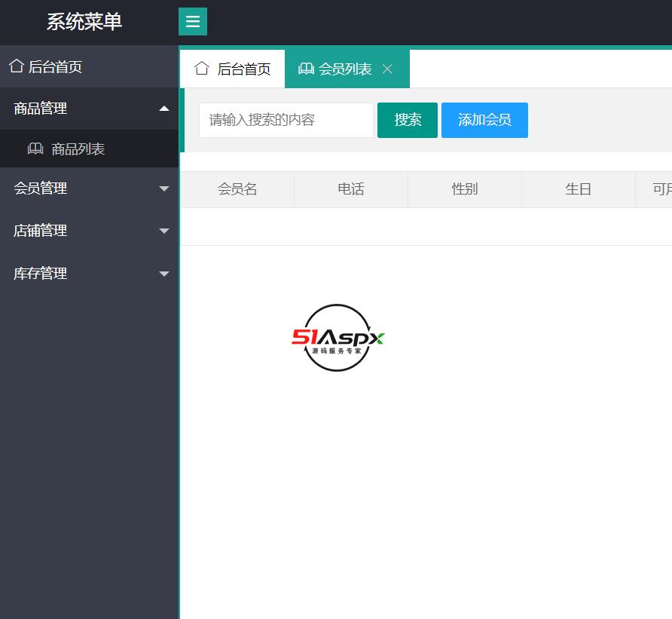Click the search input field 请输入搜索的内容

pos(286,120)
